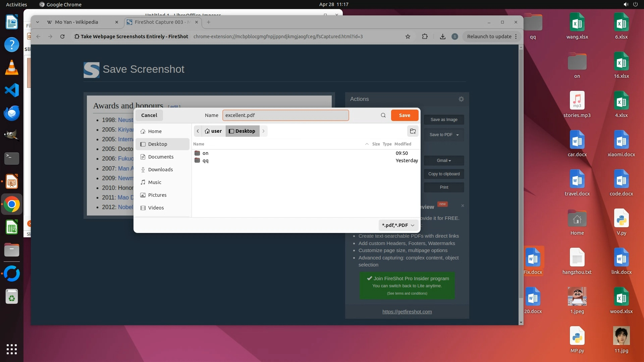Screen dimensions: 644x362
Task: Open the qq folder in file list
Action: point(205,161)
